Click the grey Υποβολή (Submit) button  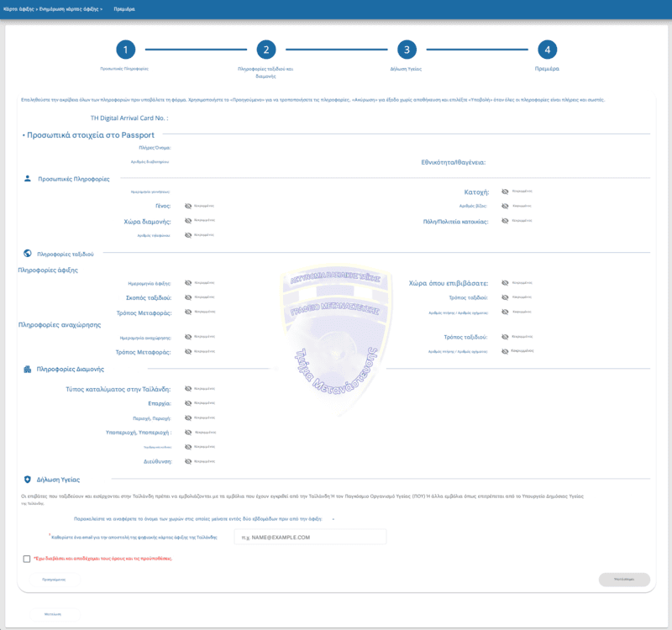[x=624, y=580]
